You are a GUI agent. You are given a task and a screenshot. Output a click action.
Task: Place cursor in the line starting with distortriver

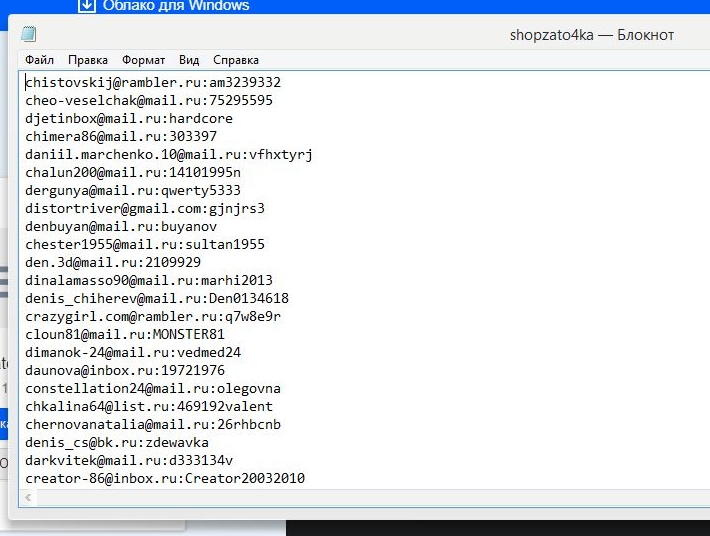click(x=145, y=209)
